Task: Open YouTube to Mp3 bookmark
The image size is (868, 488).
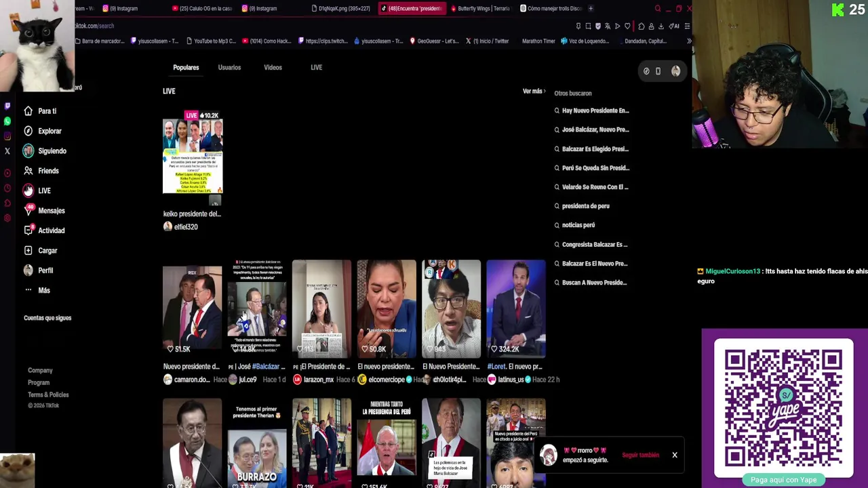Action: pos(210,41)
